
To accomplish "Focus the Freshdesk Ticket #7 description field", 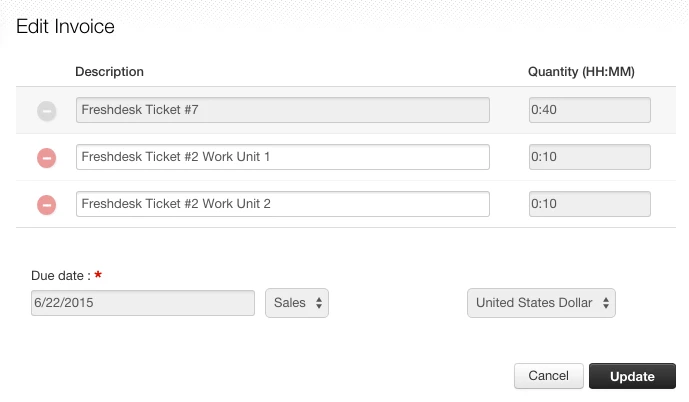I will [283, 110].
